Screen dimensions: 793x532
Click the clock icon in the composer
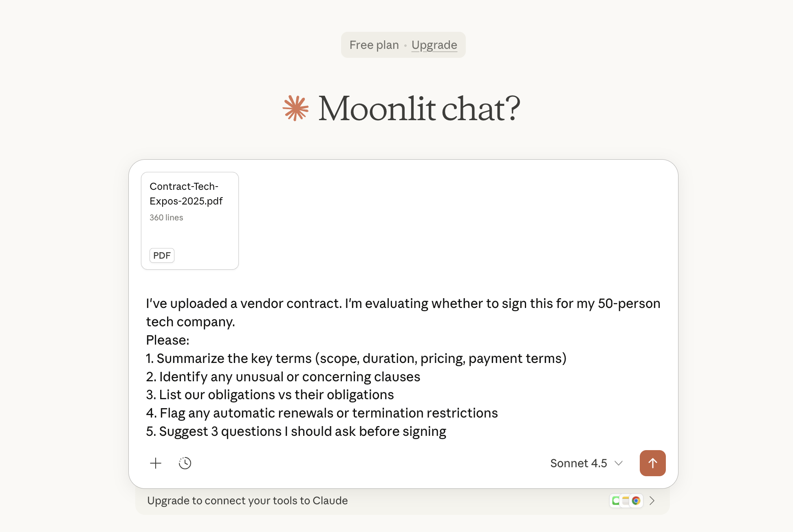[x=185, y=463]
